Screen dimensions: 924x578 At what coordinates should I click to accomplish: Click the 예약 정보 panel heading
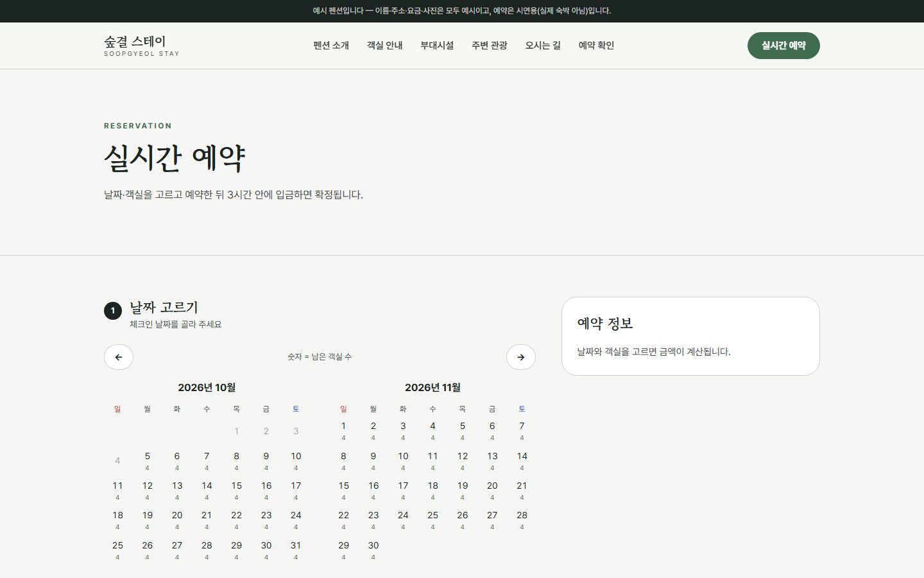point(605,324)
